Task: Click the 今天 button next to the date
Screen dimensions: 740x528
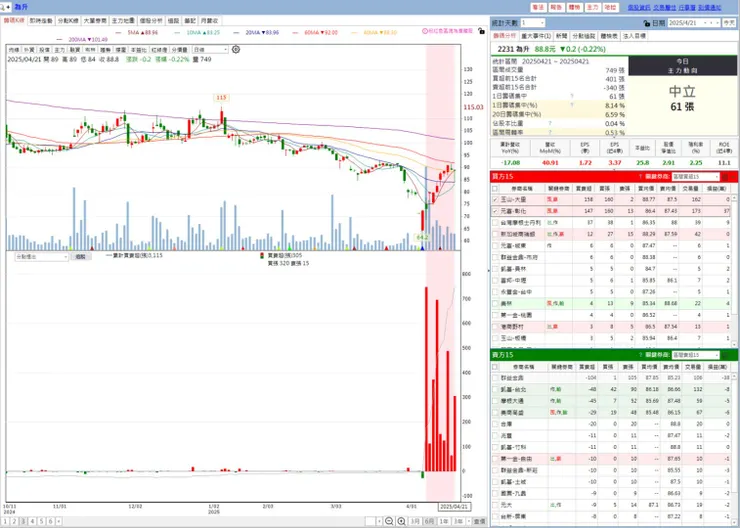Action: 728,23
